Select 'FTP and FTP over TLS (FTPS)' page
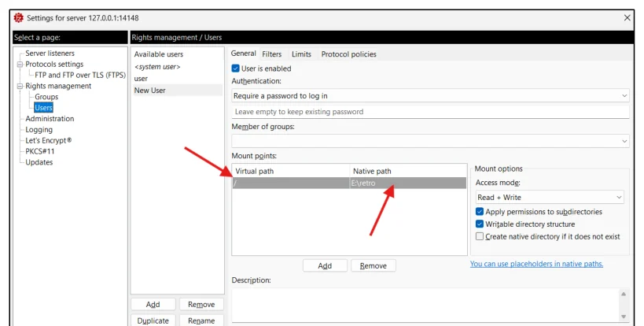Image resolution: width=644 pixels, height=326 pixels. [80, 75]
